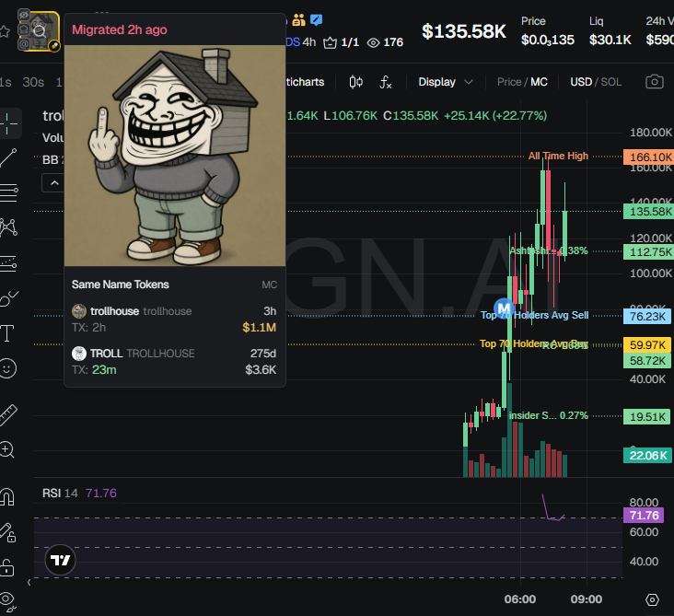The width and height of the screenshot is (674, 616).
Task: Click the hidden-eye icon beside avatar
Action: coord(24,15)
